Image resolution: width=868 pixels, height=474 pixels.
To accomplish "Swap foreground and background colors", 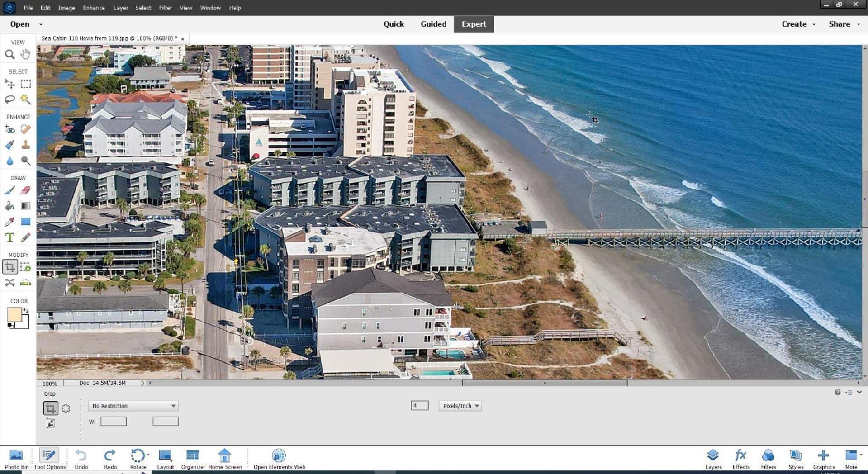I will point(26,311).
